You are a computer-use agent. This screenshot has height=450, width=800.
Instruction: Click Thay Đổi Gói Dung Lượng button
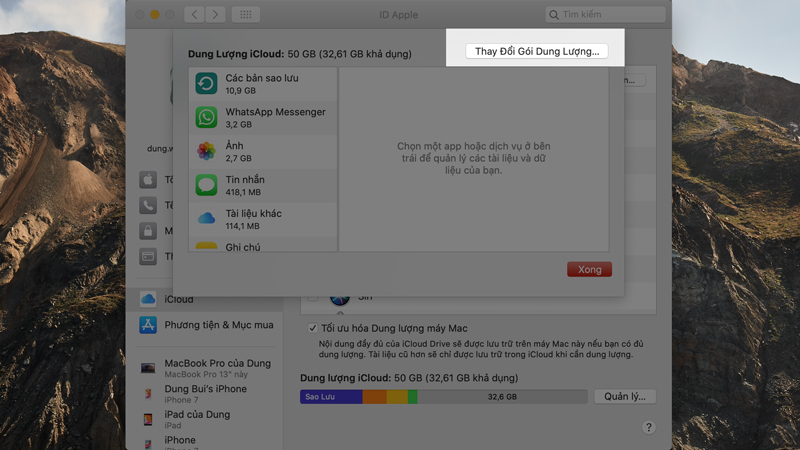coord(536,51)
